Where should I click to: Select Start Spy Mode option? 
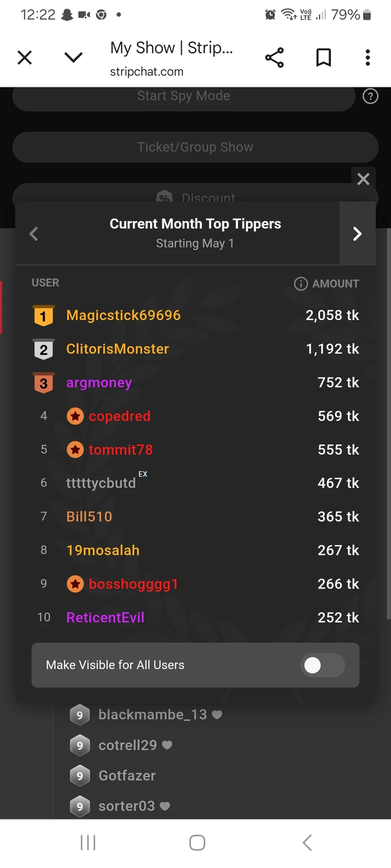[184, 96]
